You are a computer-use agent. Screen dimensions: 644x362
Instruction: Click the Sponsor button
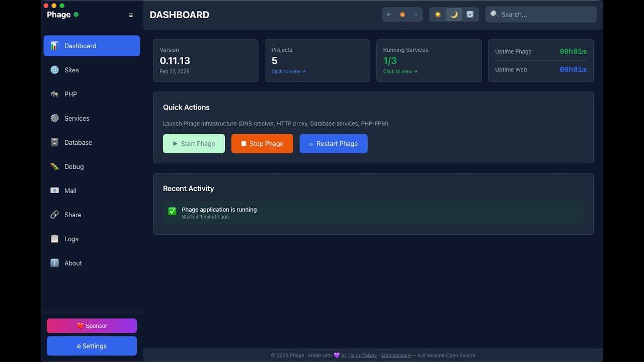pos(92,326)
